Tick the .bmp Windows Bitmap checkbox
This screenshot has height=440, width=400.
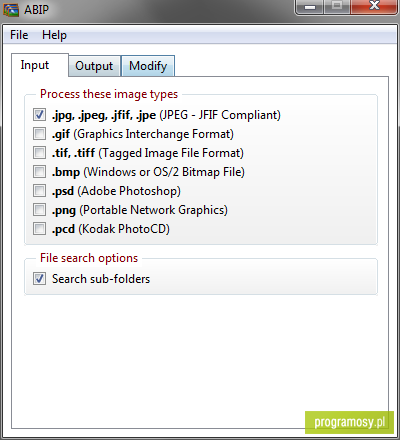(39, 172)
